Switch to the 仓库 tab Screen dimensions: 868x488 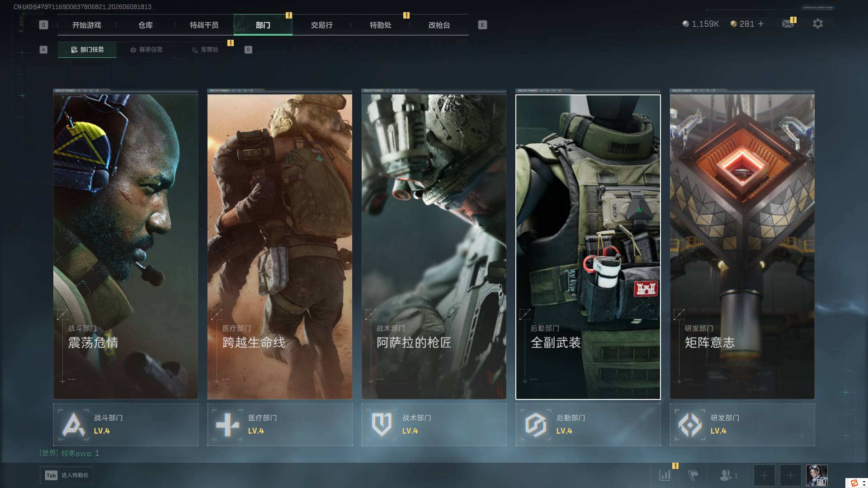pyautogui.click(x=146, y=25)
